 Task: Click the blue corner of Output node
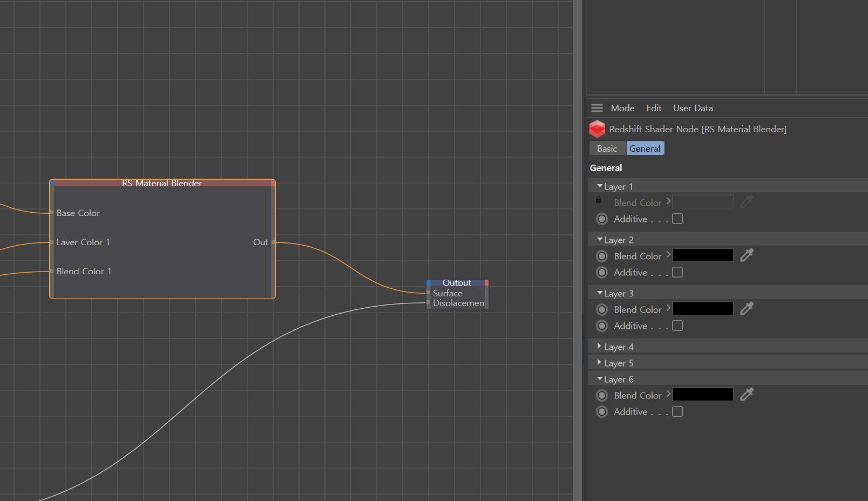(429, 282)
